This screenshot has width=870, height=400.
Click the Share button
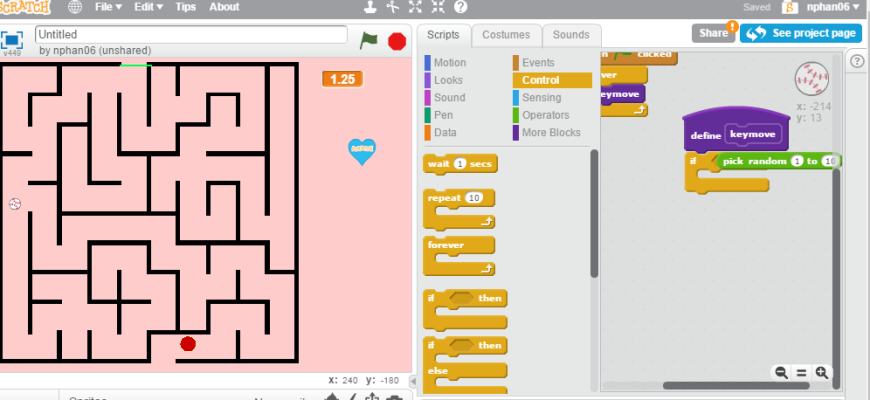pos(713,33)
